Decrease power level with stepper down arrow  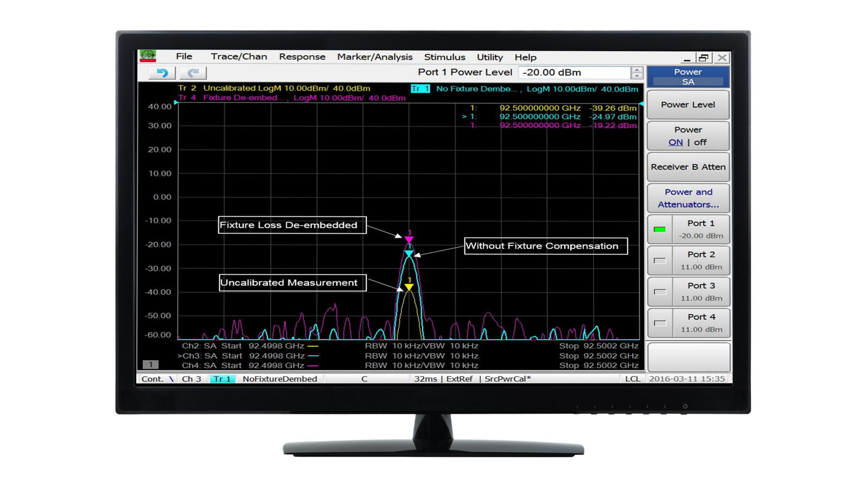(637, 76)
